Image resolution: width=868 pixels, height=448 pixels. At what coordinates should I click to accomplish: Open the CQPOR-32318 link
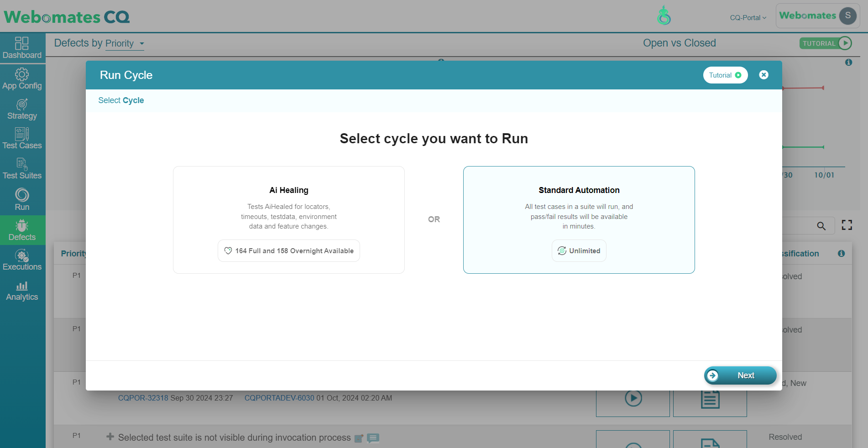tap(143, 398)
